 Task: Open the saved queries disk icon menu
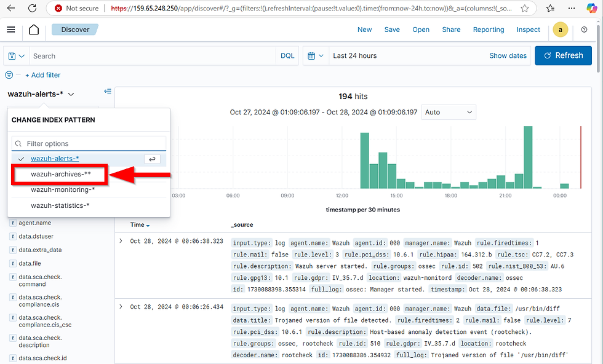(17, 56)
